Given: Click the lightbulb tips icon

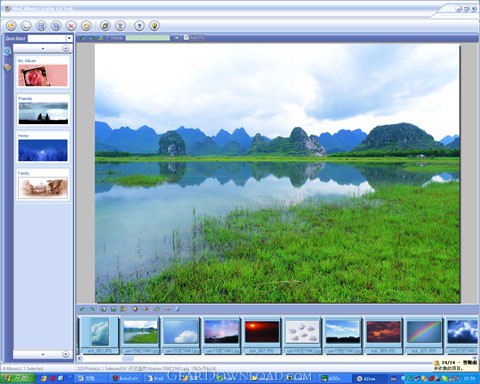Looking at the screenshot, I should (x=154, y=26).
